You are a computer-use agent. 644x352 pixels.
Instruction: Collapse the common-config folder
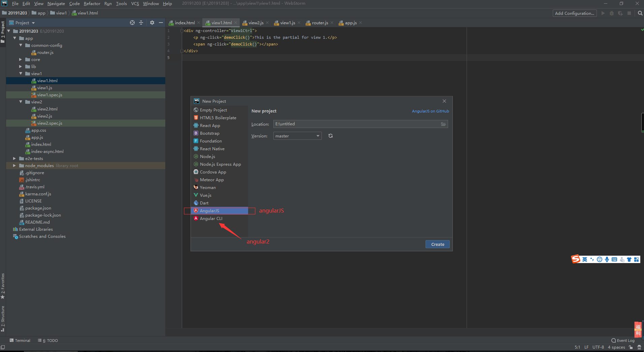coord(21,45)
